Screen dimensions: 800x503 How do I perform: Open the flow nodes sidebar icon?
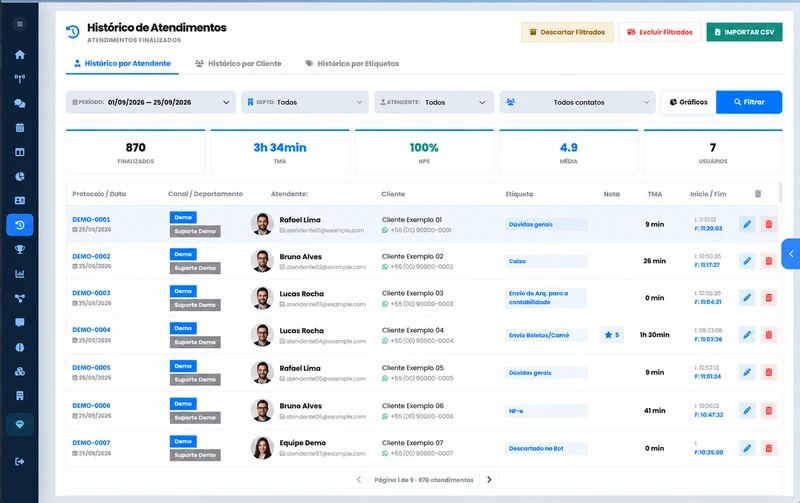19,298
